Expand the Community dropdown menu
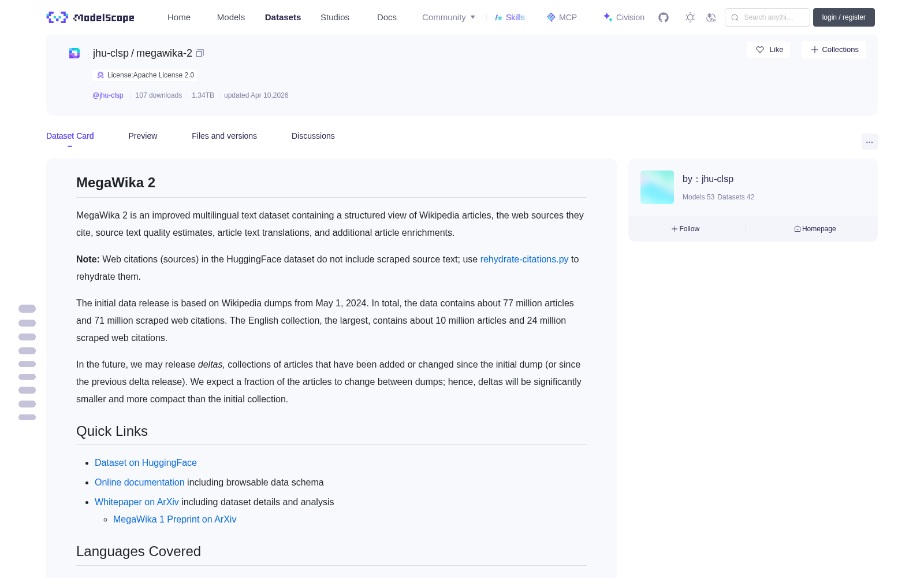This screenshot has width=924, height=578. [x=449, y=17]
